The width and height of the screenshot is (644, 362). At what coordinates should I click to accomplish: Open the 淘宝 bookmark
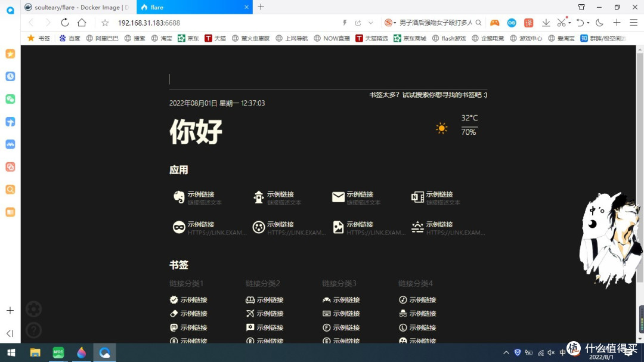[x=162, y=38]
